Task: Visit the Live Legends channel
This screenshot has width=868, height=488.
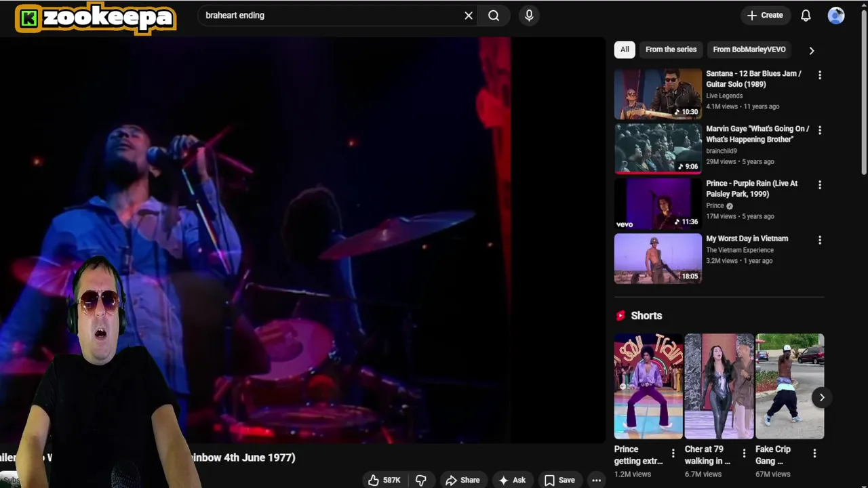Action: click(724, 96)
